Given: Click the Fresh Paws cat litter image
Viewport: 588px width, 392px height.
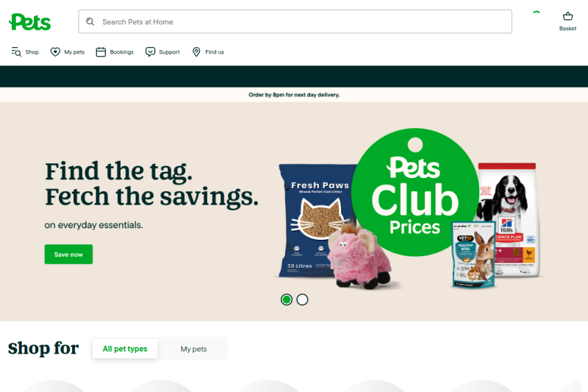Looking at the screenshot, I should click(317, 221).
